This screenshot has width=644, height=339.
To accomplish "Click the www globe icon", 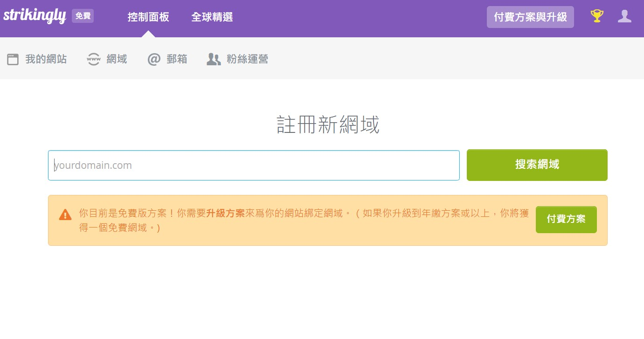I will coord(94,59).
